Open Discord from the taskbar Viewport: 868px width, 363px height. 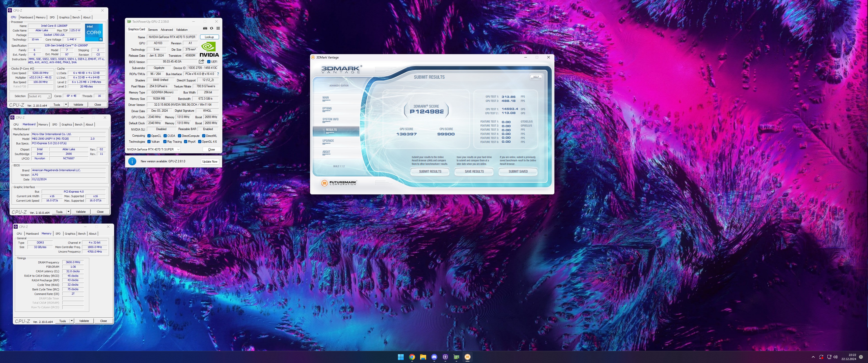click(x=434, y=357)
